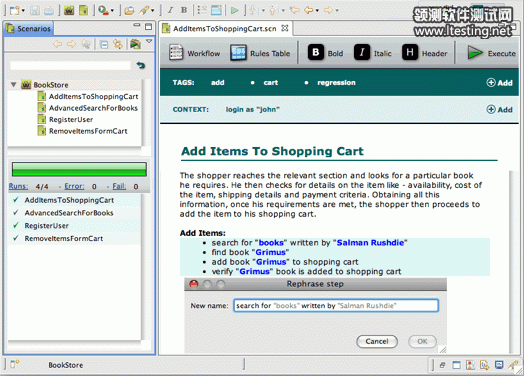Image resolution: width=524 pixels, height=376 pixels.
Task: Collapse the BookStore tree node
Action: click(x=14, y=85)
